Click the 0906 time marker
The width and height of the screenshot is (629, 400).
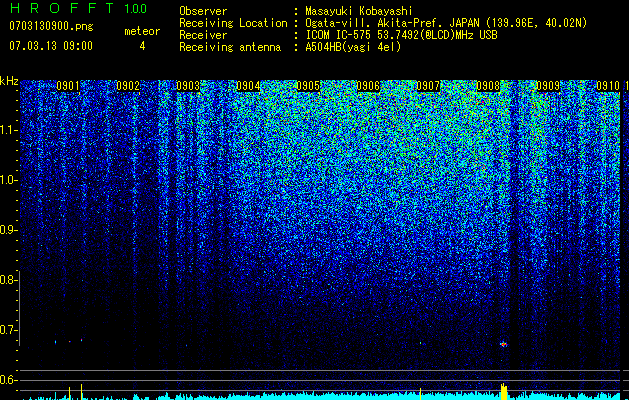368,86
